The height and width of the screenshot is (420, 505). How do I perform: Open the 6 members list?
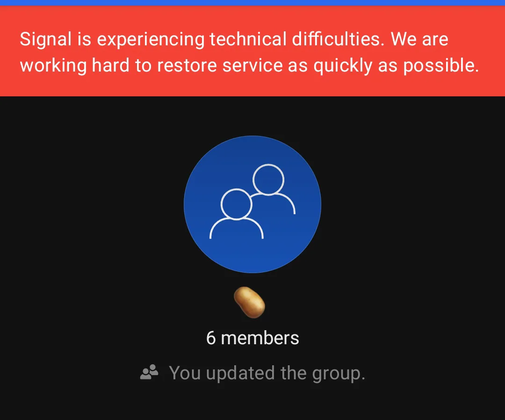pyautogui.click(x=252, y=338)
